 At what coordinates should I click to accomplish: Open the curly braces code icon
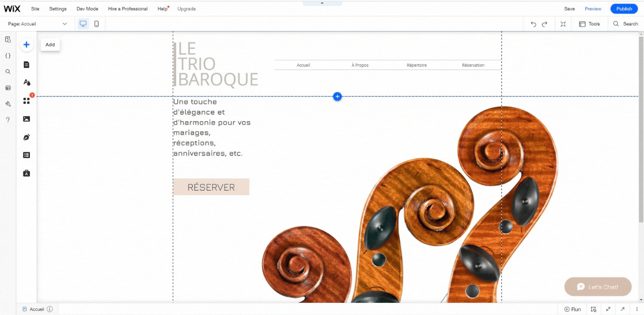(x=8, y=55)
